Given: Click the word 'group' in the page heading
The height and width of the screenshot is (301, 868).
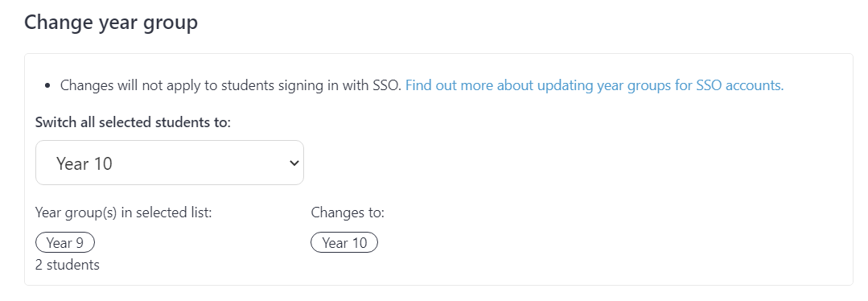Looking at the screenshot, I should pos(171,24).
